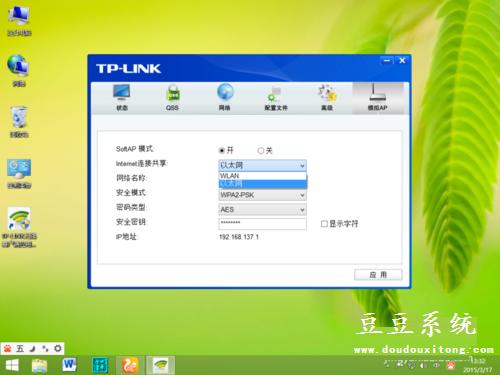Tick the 显示字符 show characters checkbox
Screen dimensions: 500x375
coord(324,224)
